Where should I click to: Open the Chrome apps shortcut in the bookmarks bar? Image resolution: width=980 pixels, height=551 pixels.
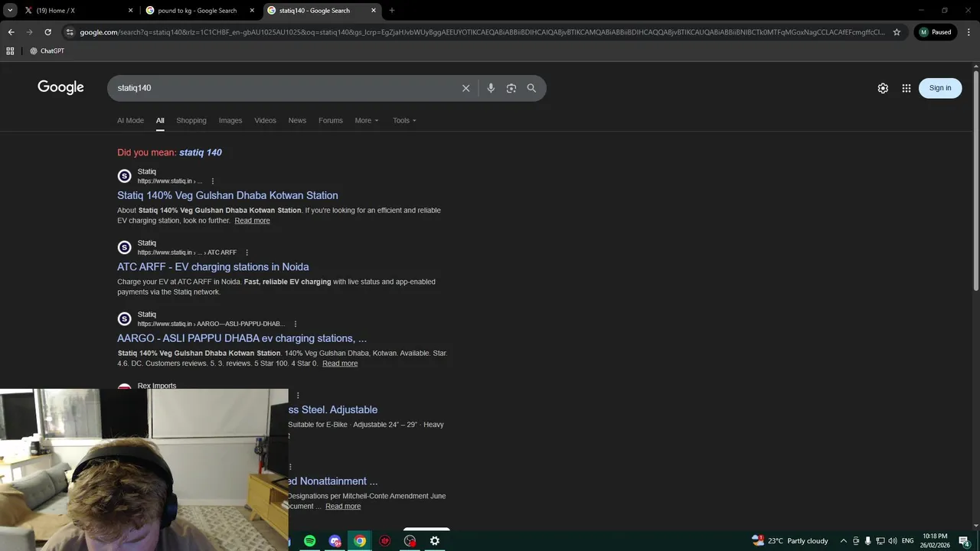point(10,51)
